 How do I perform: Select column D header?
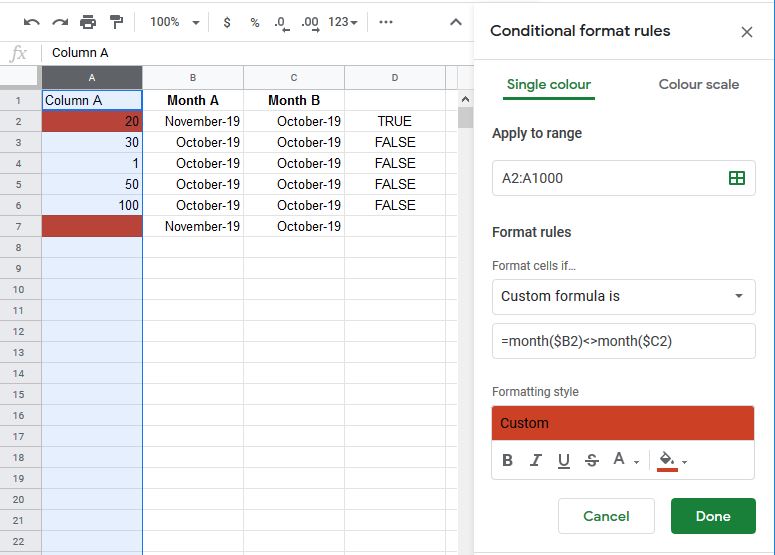click(x=394, y=78)
